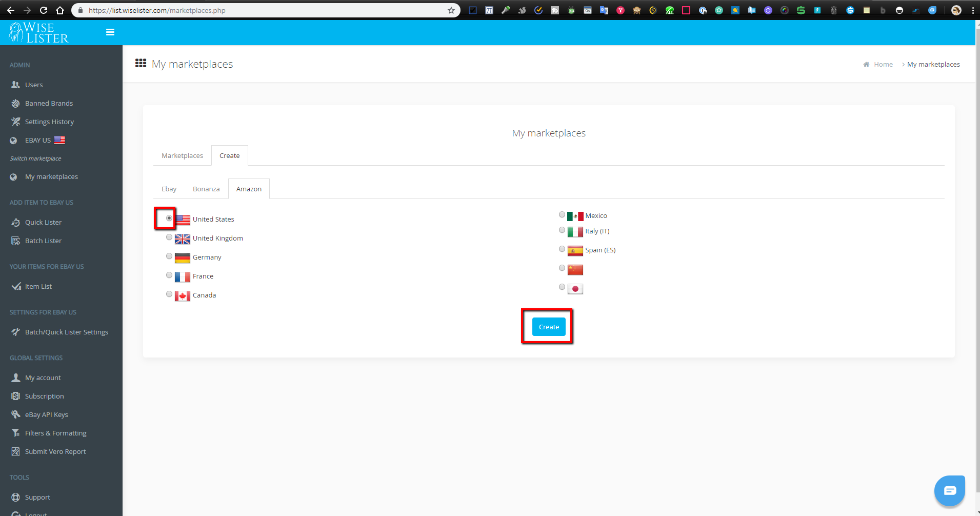Select the United States radio button
This screenshot has width=980, height=516.
(169, 218)
